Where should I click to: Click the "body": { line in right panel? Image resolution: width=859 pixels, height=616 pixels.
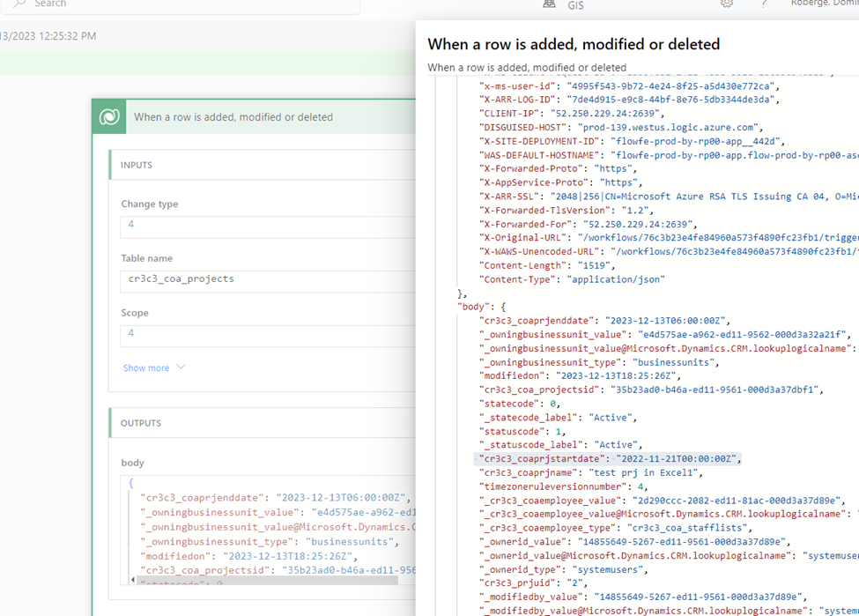click(x=482, y=307)
